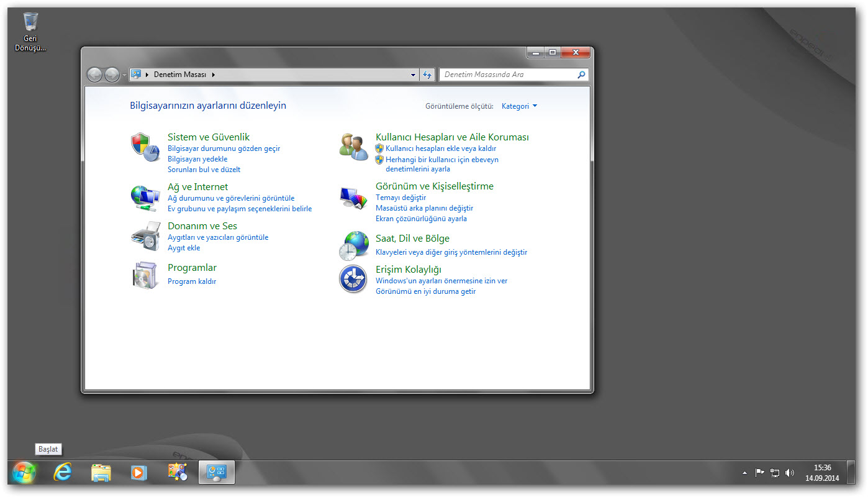Open Saat, Dil ve Bölge category
The width and height of the screenshot is (868, 497).
click(x=412, y=239)
